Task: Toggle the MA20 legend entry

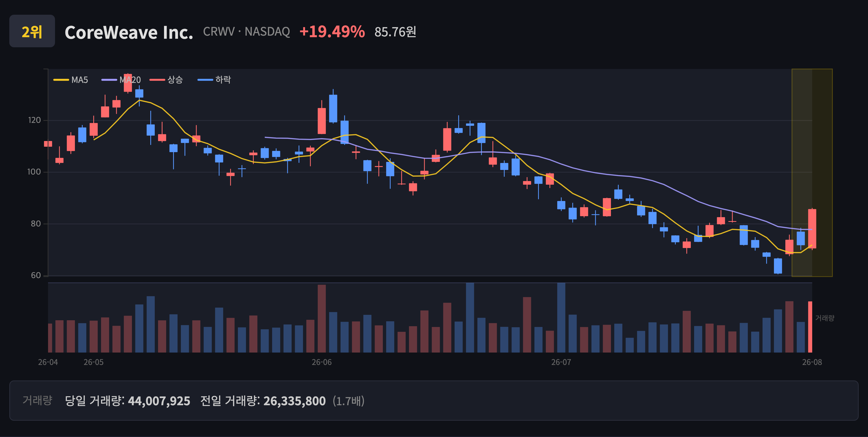Action: tap(121, 80)
